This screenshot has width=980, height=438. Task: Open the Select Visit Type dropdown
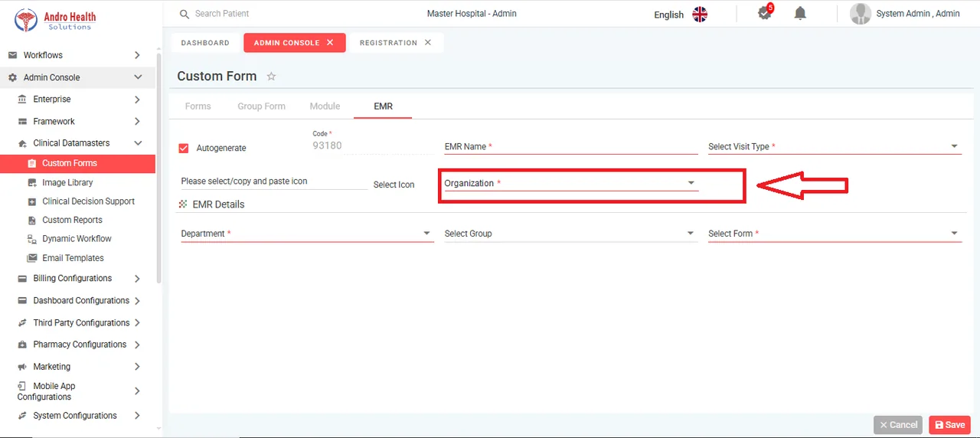point(835,146)
